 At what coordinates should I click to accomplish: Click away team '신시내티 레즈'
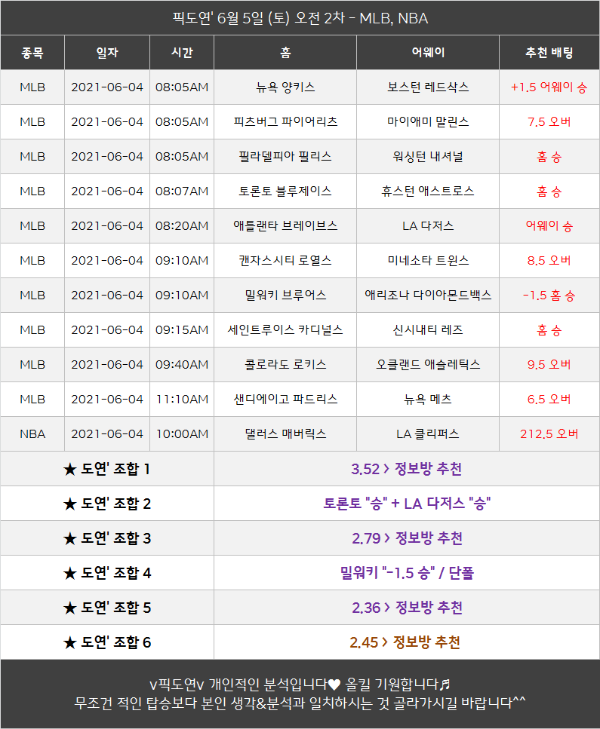click(428, 330)
